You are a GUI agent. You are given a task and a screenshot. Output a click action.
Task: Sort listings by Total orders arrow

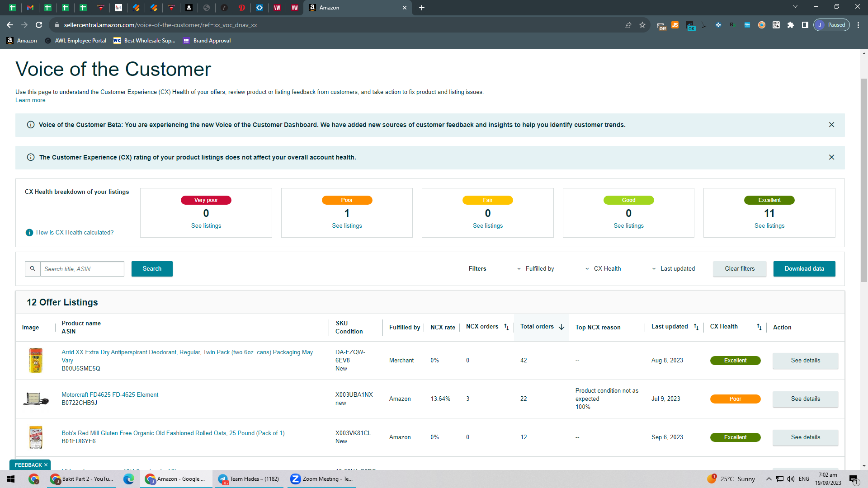point(561,327)
